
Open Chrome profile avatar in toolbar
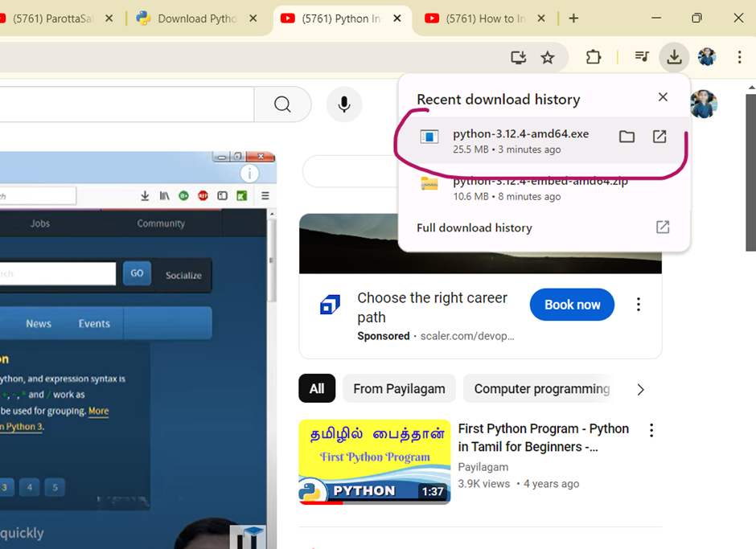(706, 57)
